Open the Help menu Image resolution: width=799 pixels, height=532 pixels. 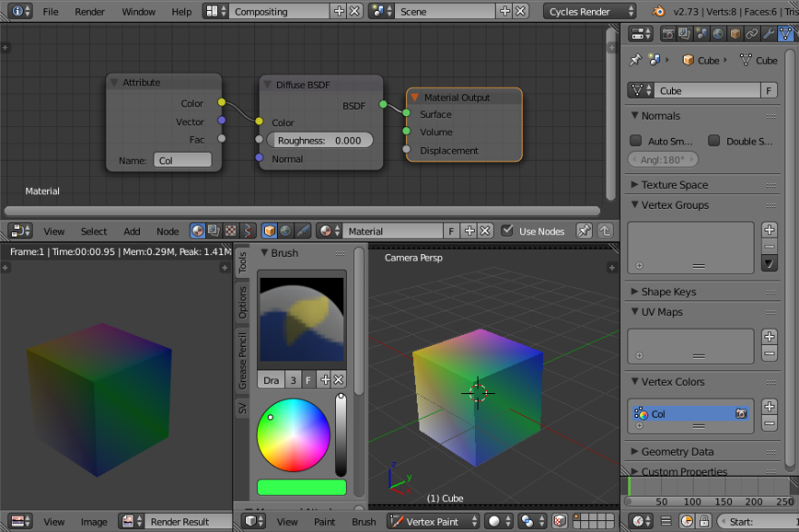tap(182, 12)
